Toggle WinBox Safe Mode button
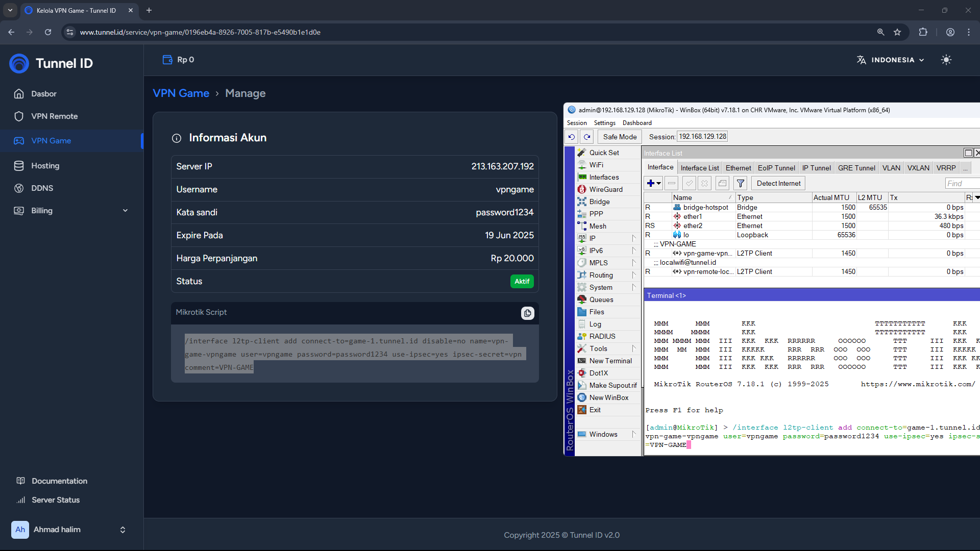The image size is (980, 551). [x=619, y=137]
